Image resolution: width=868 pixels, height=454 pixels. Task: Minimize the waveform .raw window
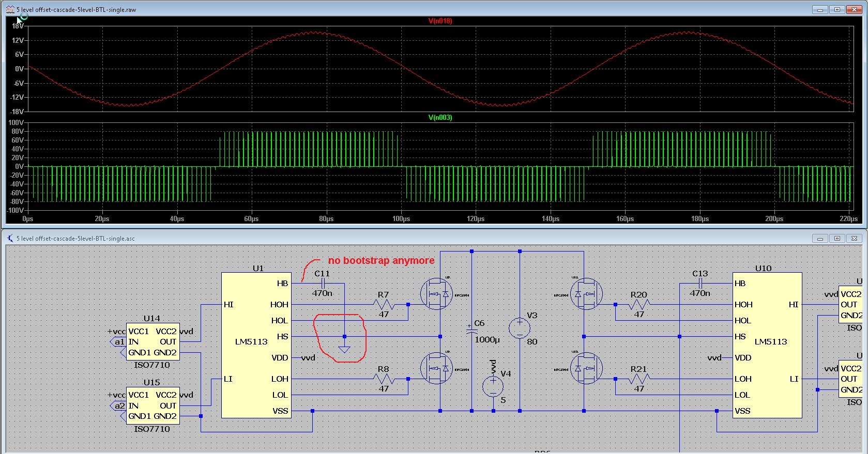click(x=820, y=9)
